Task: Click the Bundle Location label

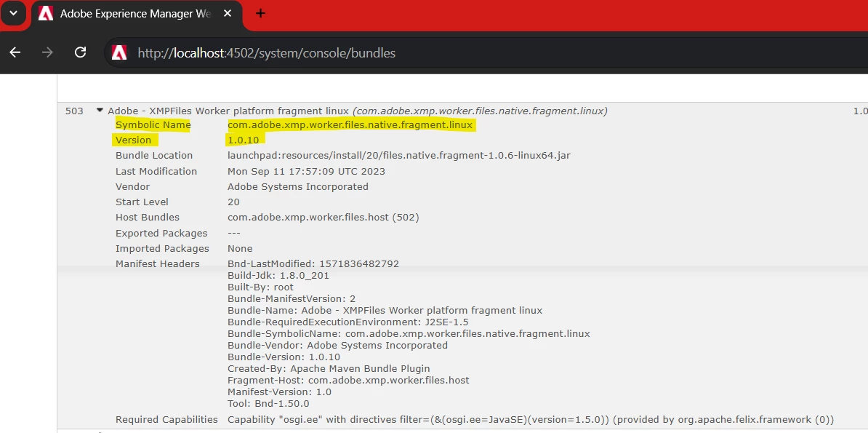Action: pyautogui.click(x=154, y=156)
